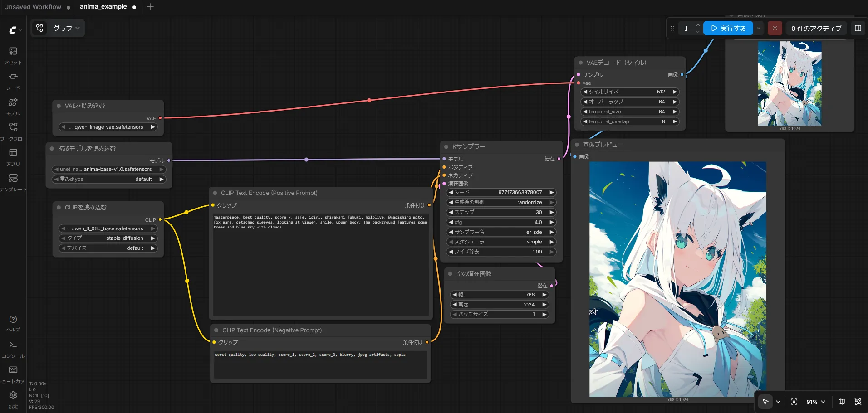Click the 潜在 output port on Kサンプラー

pyautogui.click(x=559, y=159)
